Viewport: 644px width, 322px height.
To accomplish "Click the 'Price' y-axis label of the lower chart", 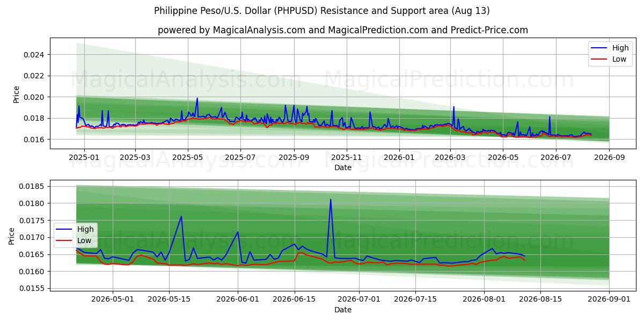I will pyautogui.click(x=12, y=236).
